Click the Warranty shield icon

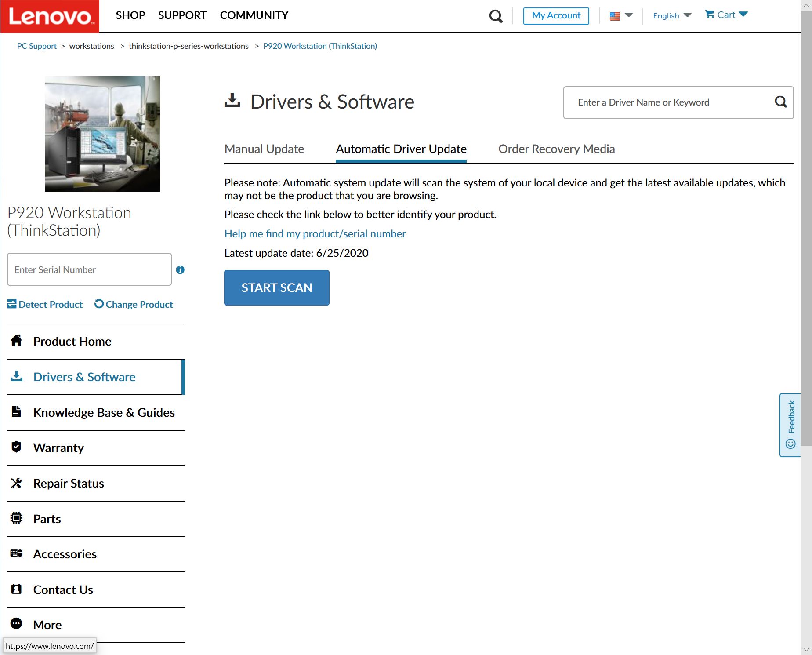(16, 447)
